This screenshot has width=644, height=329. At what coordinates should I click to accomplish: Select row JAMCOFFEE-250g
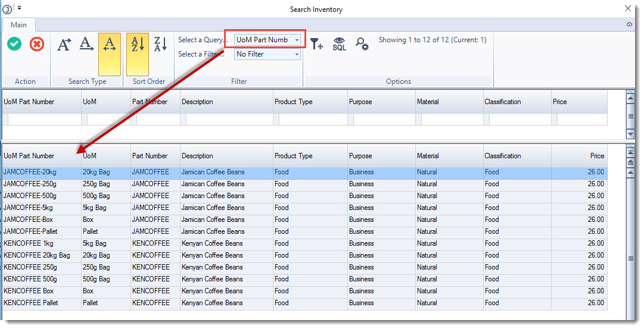tap(304, 184)
